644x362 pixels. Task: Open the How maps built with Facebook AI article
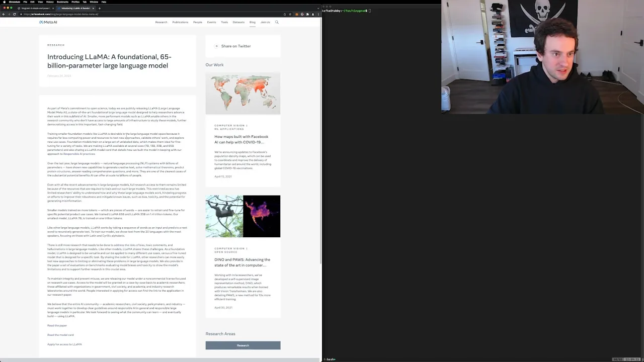pyautogui.click(x=242, y=139)
